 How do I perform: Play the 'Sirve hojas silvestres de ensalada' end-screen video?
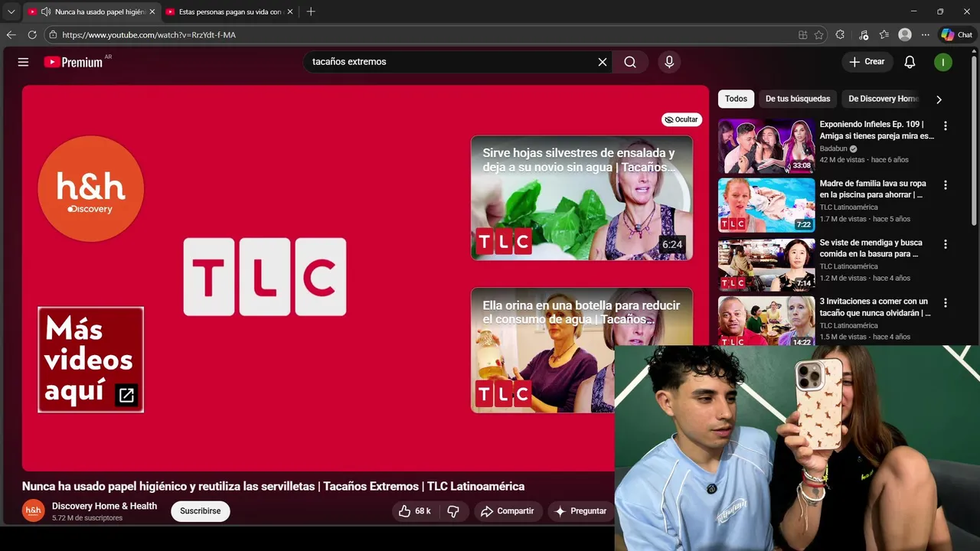[x=582, y=198]
